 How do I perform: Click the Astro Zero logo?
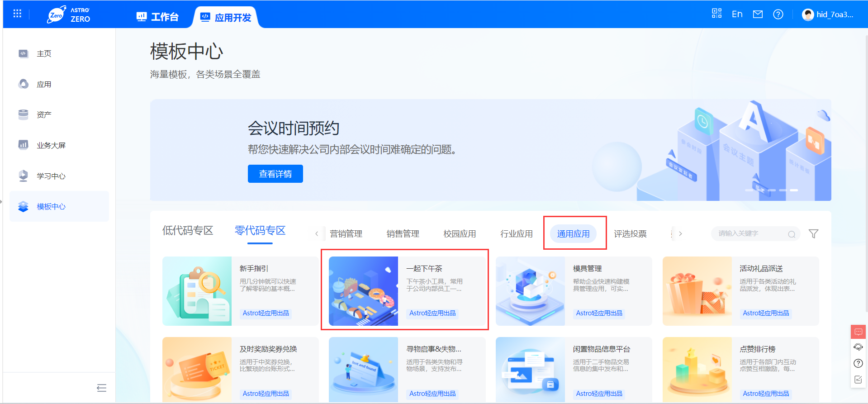click(x=69, y=14)
